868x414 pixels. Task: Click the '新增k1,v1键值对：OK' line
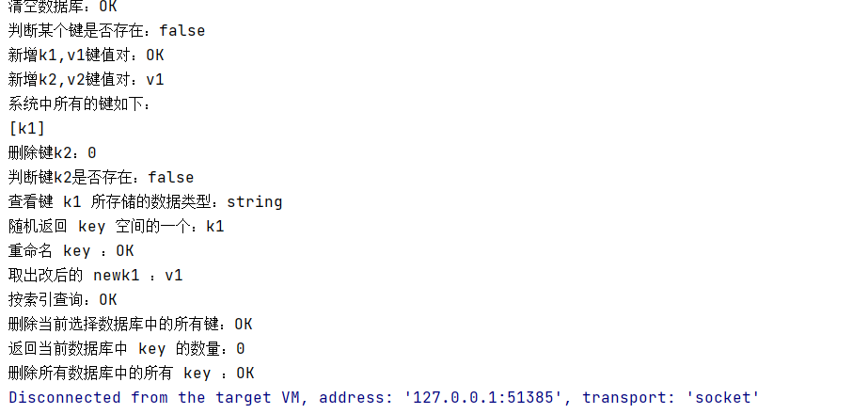87,55
